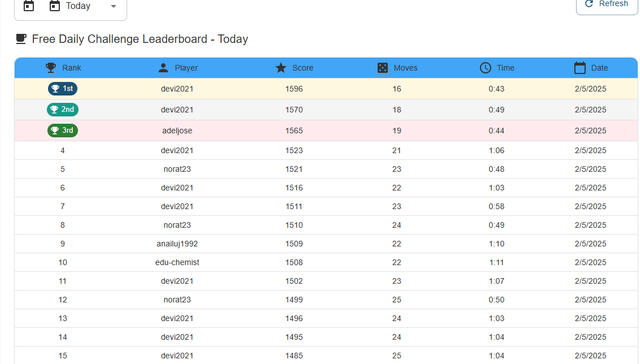Click the coffee cup icon before leaderboard title
Image resolution: width=640 pixels, height=364 pixels.
[x=21, y=39]
